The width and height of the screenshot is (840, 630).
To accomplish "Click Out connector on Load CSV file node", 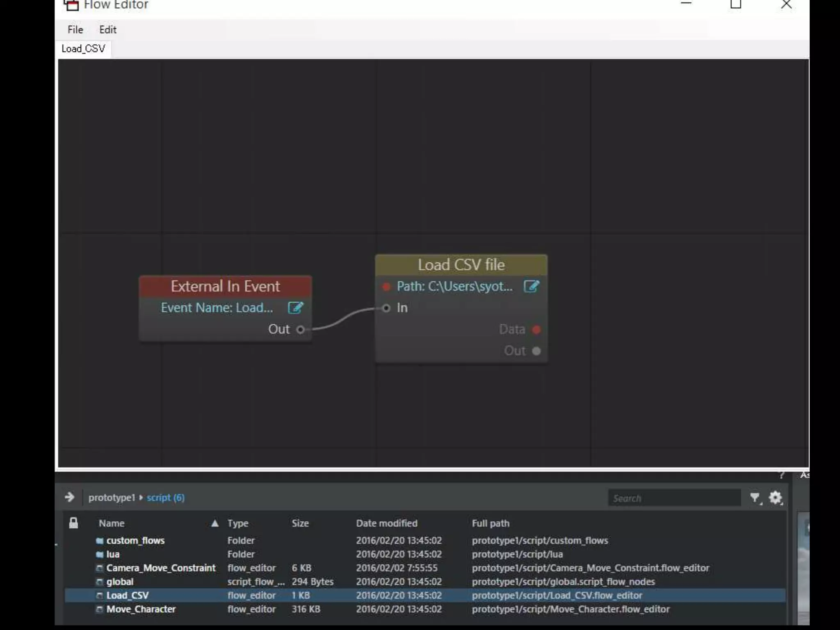I will [536, 351].
